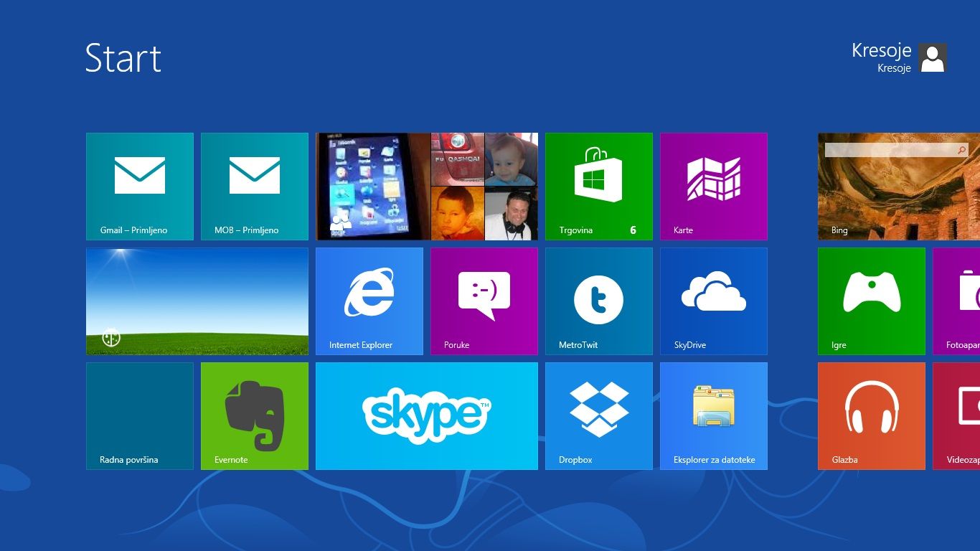The image size is (980, 551).
Task: Launch the MetroTwit tile
Action: point(599,301)
